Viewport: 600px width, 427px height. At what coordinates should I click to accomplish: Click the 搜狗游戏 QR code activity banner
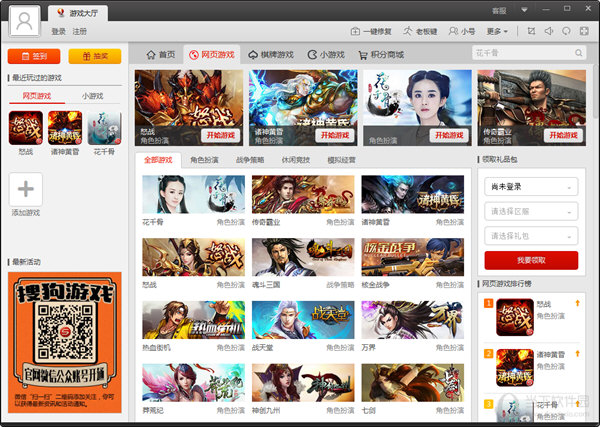(65, 342)
